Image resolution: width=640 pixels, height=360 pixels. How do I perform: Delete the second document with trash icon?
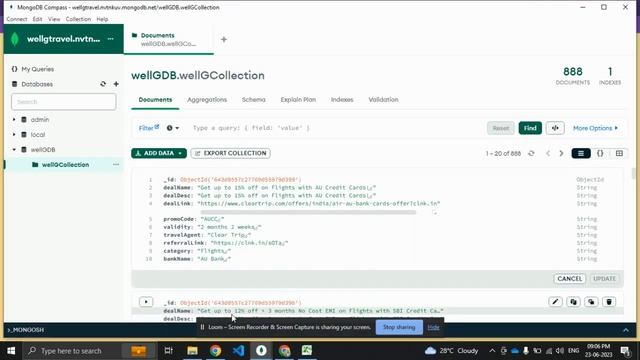(609, 302)
